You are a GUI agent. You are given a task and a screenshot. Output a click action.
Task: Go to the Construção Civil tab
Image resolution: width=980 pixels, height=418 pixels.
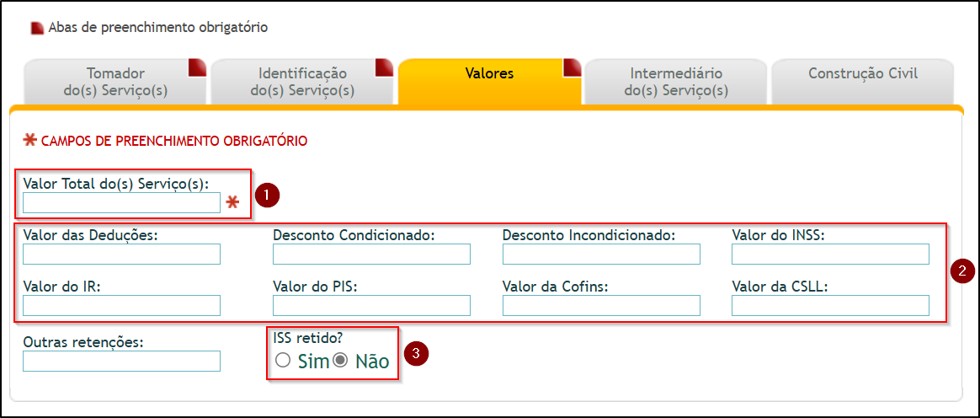pyautogui.click(x=863, y=82)
